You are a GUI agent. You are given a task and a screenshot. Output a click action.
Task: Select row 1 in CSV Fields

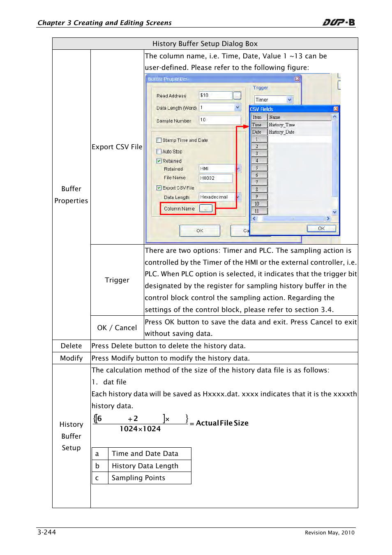(259, 139)
